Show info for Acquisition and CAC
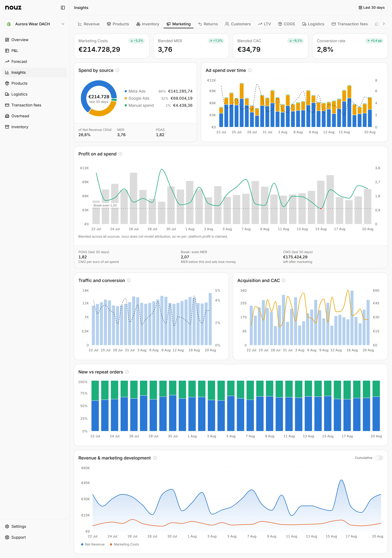This screenshot has height=558, width=392. click(284, 280)
